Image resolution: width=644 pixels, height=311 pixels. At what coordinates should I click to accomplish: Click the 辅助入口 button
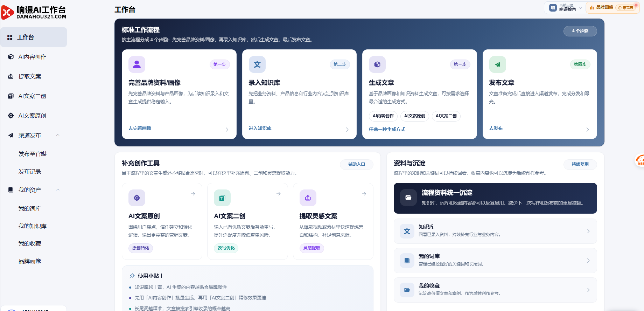click(356, 164)
